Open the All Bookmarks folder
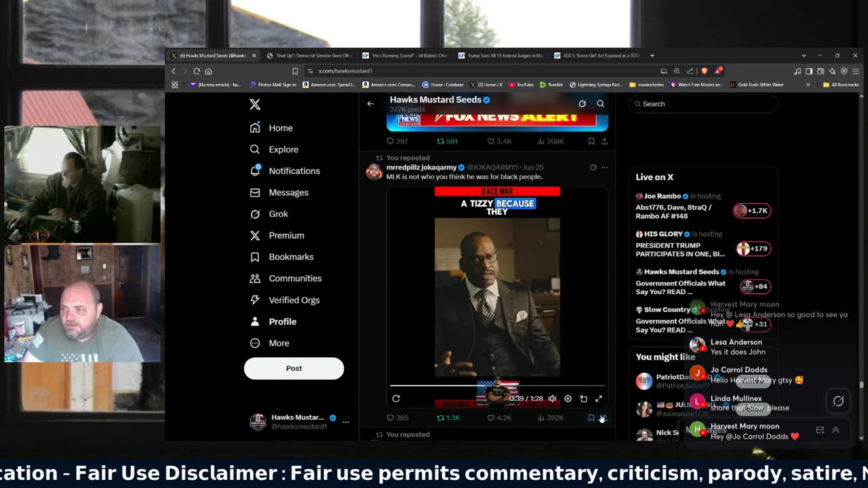 (840, 85)
